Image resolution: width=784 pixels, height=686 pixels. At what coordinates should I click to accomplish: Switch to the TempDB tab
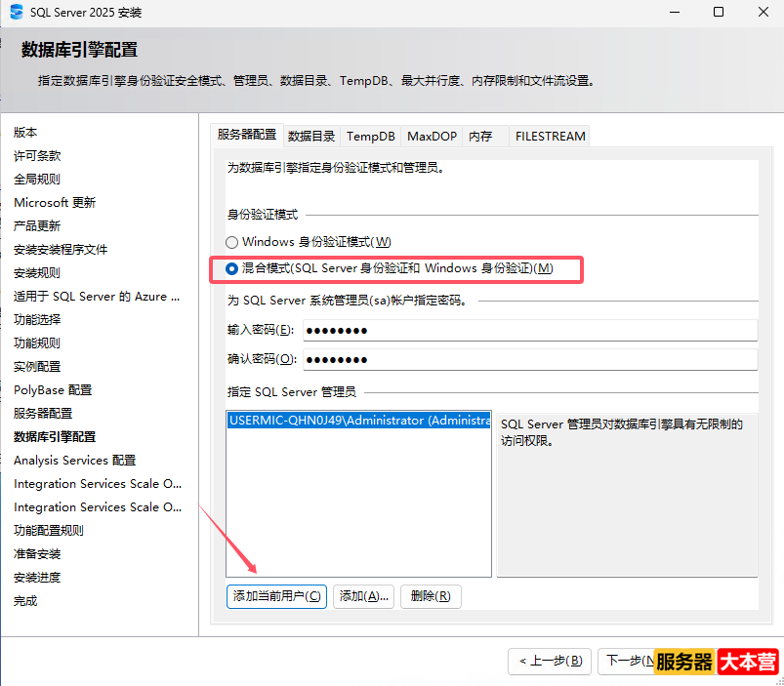[369, 136]
